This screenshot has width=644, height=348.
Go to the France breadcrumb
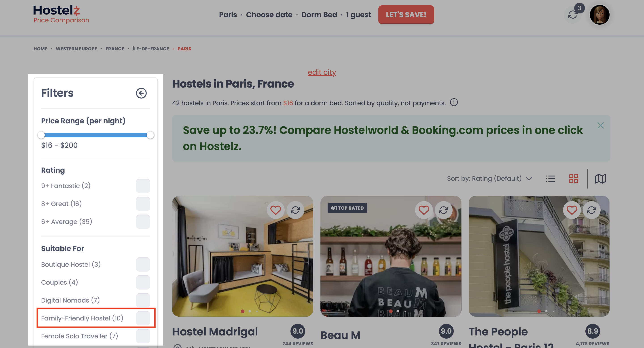115,49
